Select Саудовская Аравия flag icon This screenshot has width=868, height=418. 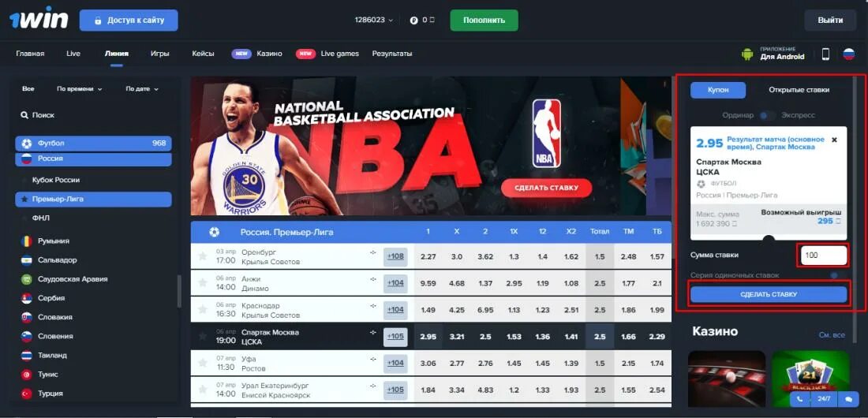coord(27,280)
